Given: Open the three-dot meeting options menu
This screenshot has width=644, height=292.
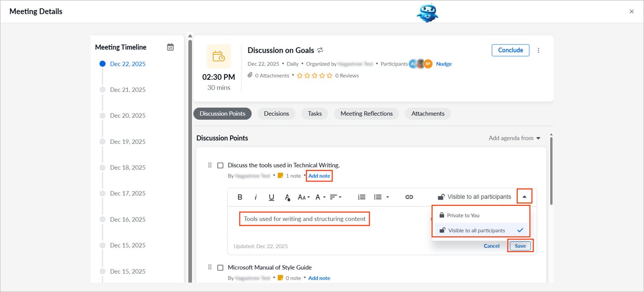Looking at the screenshot, I should coord(538,50).
